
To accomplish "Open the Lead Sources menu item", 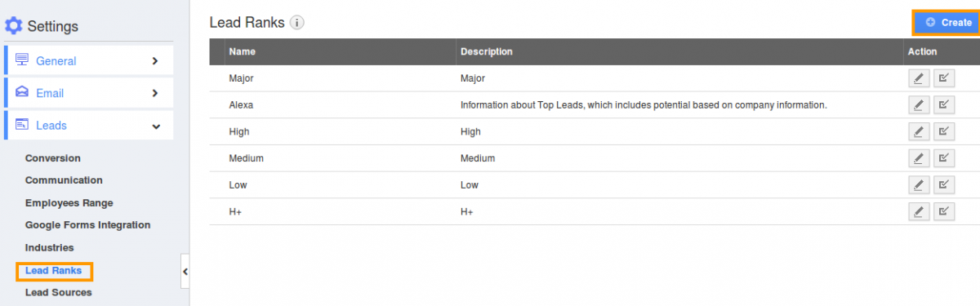I will [59, 292].
